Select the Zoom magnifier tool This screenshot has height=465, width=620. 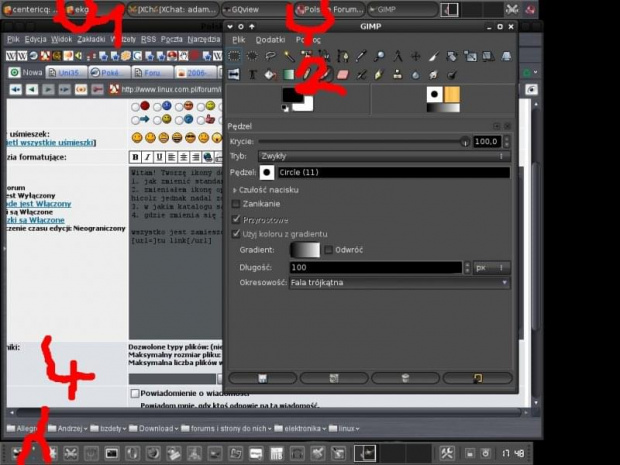coord(380,56)
